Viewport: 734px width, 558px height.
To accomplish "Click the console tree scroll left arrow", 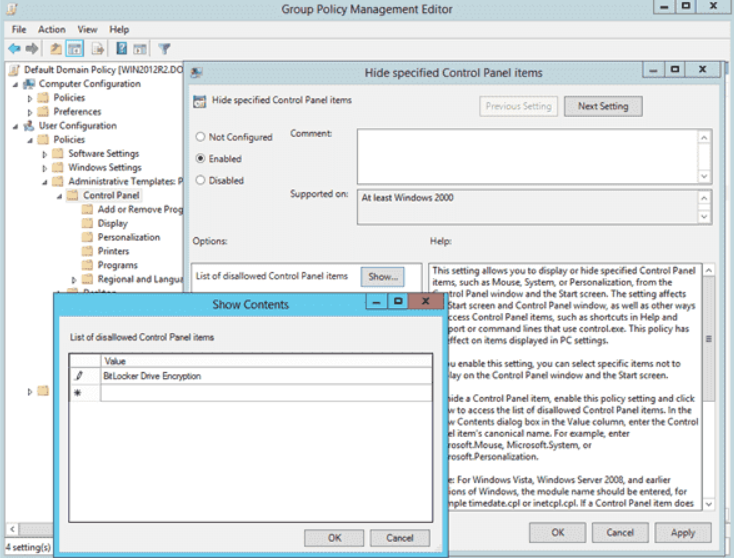I will point(13,529).
